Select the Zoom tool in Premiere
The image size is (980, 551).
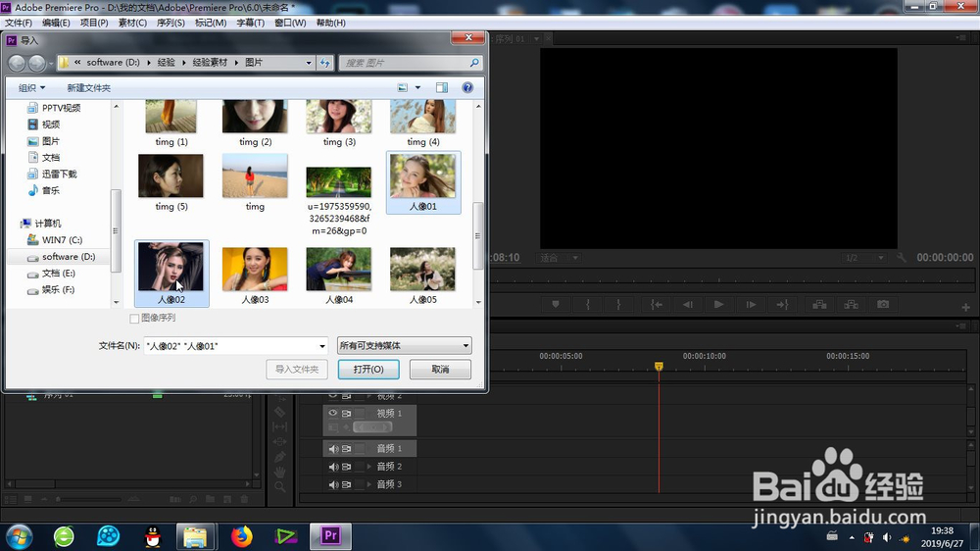pyautogui.click(x=280, y=486)
